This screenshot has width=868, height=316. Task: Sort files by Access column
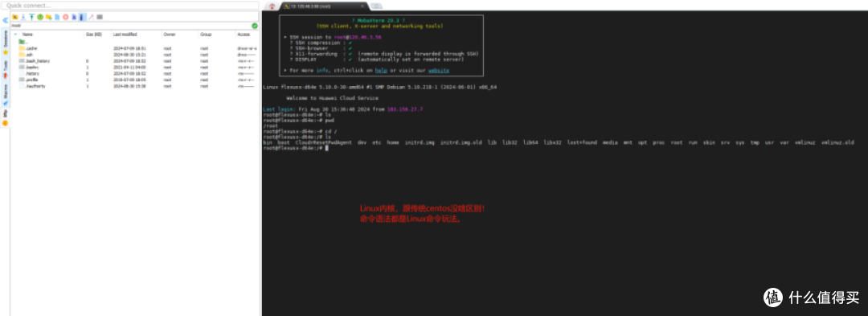click(x=244, y=35)
